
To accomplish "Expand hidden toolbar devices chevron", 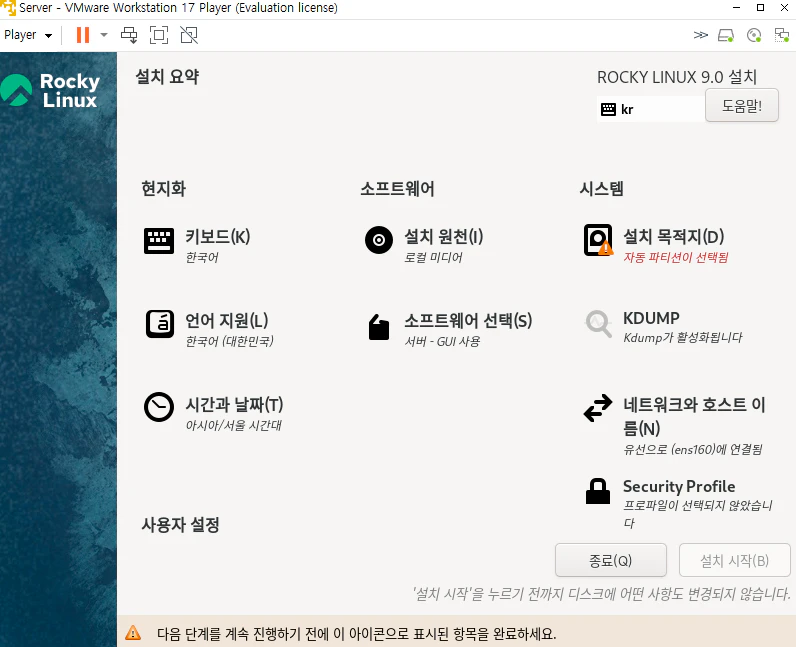I will (701, 35).
